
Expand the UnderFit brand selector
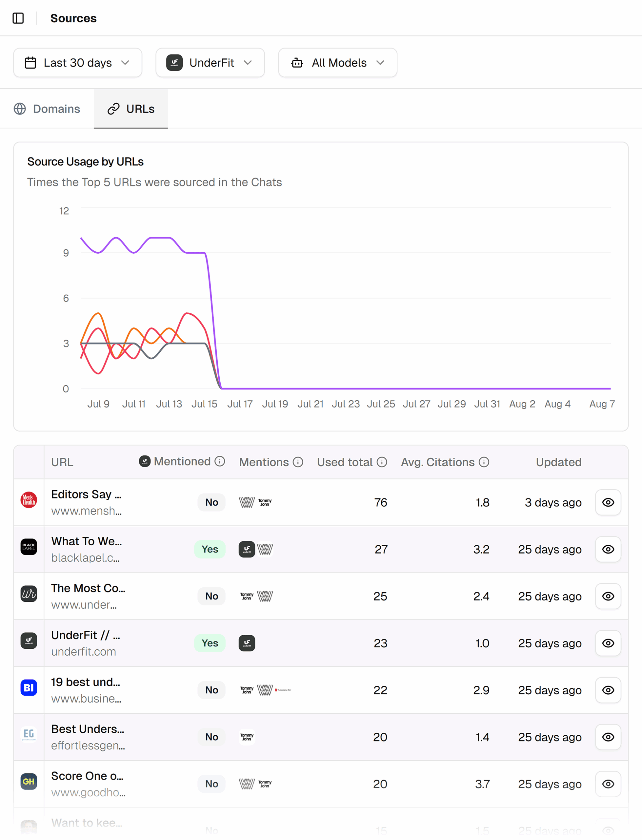210,62
